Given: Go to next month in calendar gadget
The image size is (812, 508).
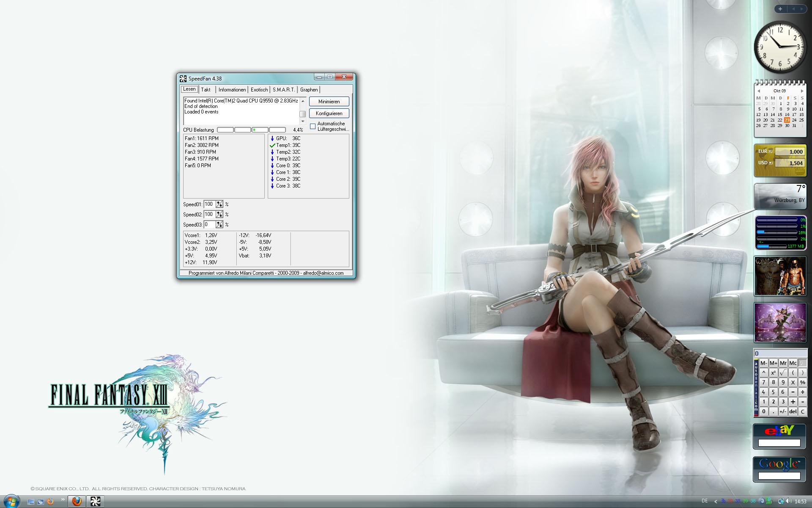Looking at the screenshot, I should tap(802, 91).
